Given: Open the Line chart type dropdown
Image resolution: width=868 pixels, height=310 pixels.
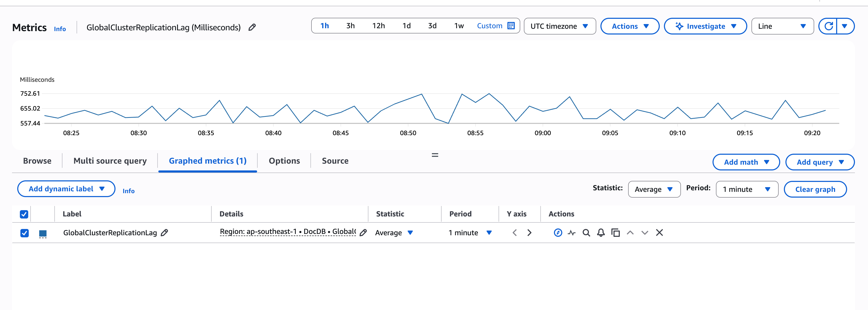Looking at the screenshot, I should [782, 26].
